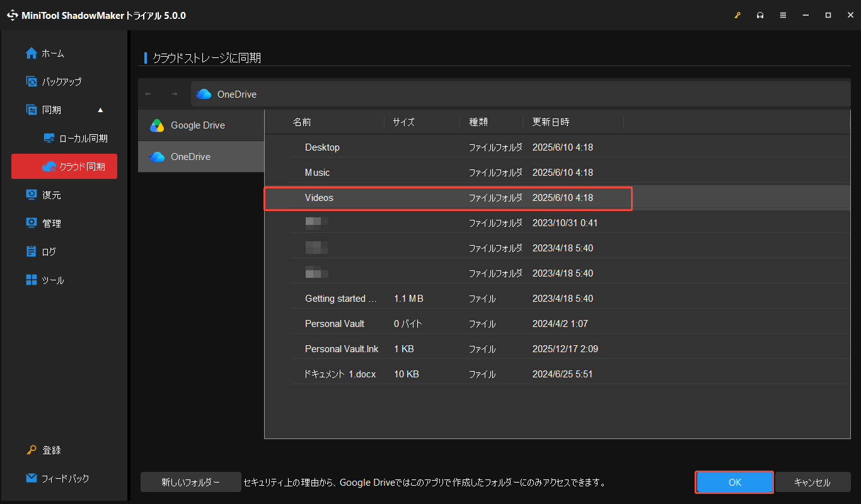Select the Getting started file row

[557, 299]
